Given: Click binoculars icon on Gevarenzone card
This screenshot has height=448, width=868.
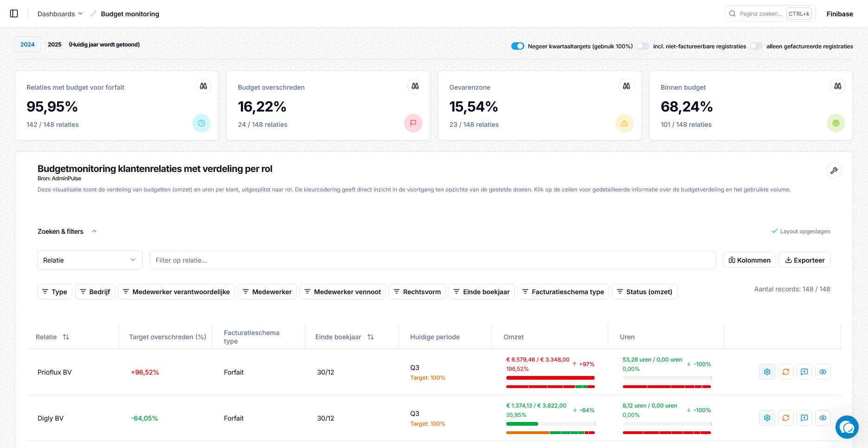Looking at the screenshot, I should pyautogui.click(x=626, y=86).
